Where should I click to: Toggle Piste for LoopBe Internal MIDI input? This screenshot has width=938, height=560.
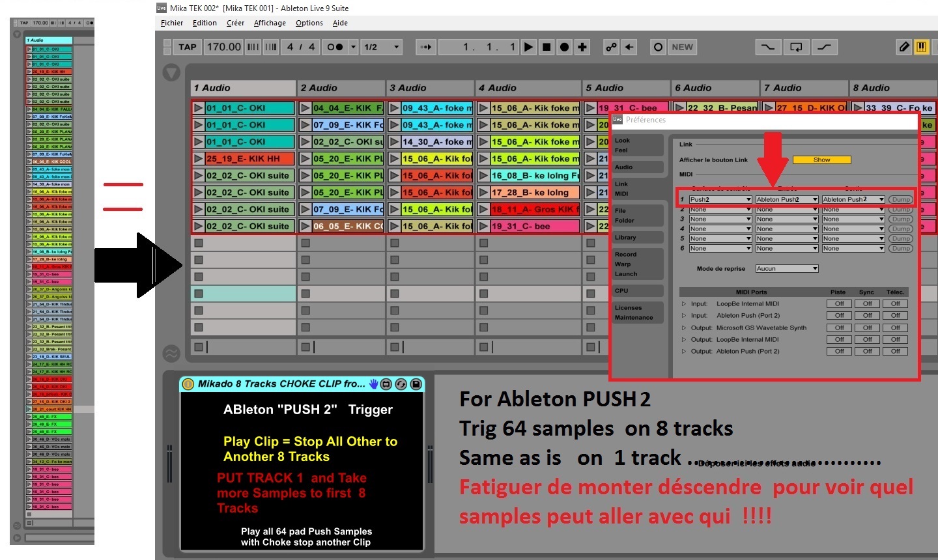839,303
